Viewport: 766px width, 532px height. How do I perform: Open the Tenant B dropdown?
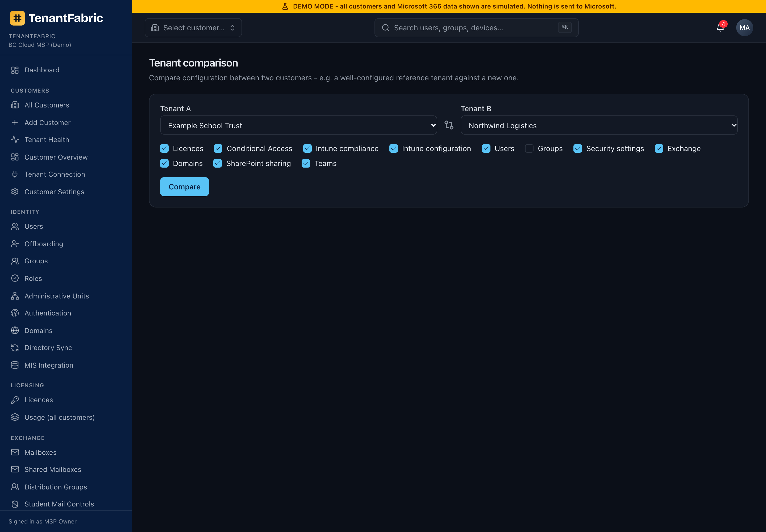pyautogui.click(x=599, y=125)
